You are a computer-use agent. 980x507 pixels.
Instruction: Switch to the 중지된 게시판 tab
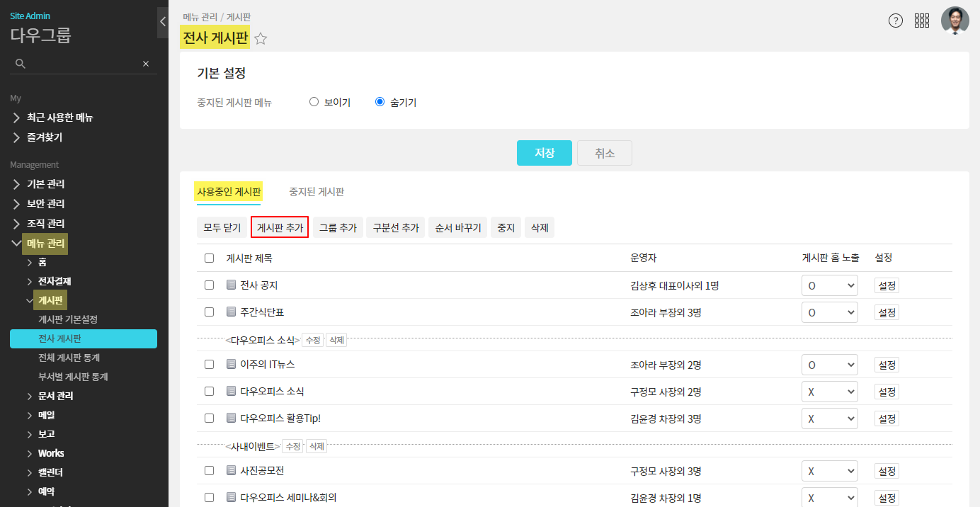point(317,192)
